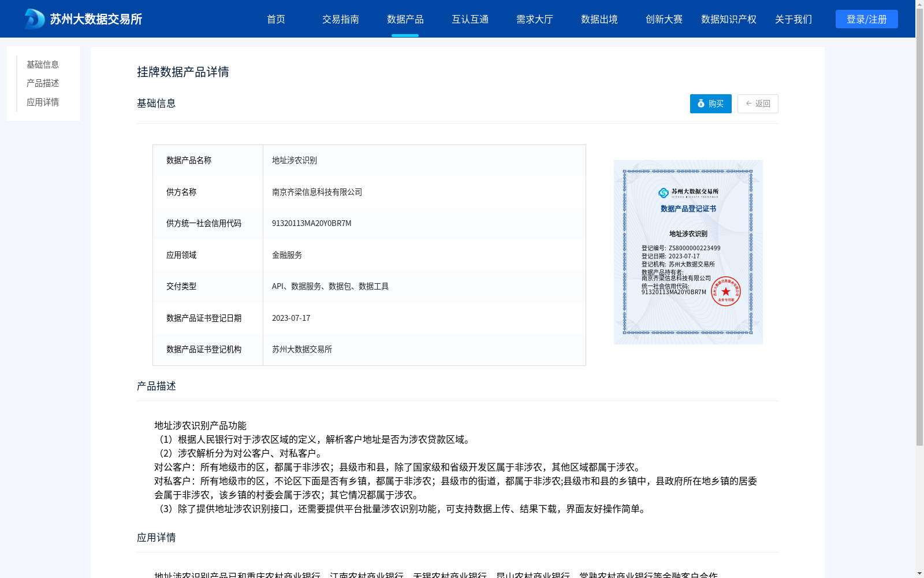Open the 数据出境 menu item
The image size is (924, 578).
(599, 19)
